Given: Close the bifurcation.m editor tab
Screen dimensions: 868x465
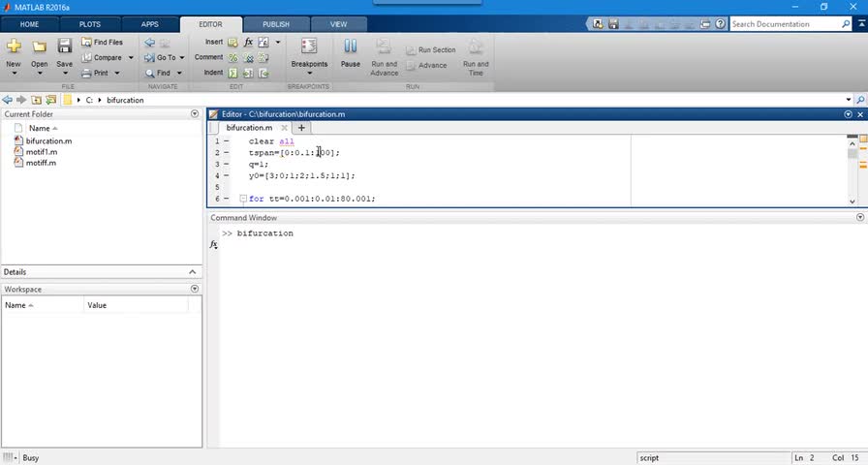Looking at the screenshot, I should tap(284, 128).
